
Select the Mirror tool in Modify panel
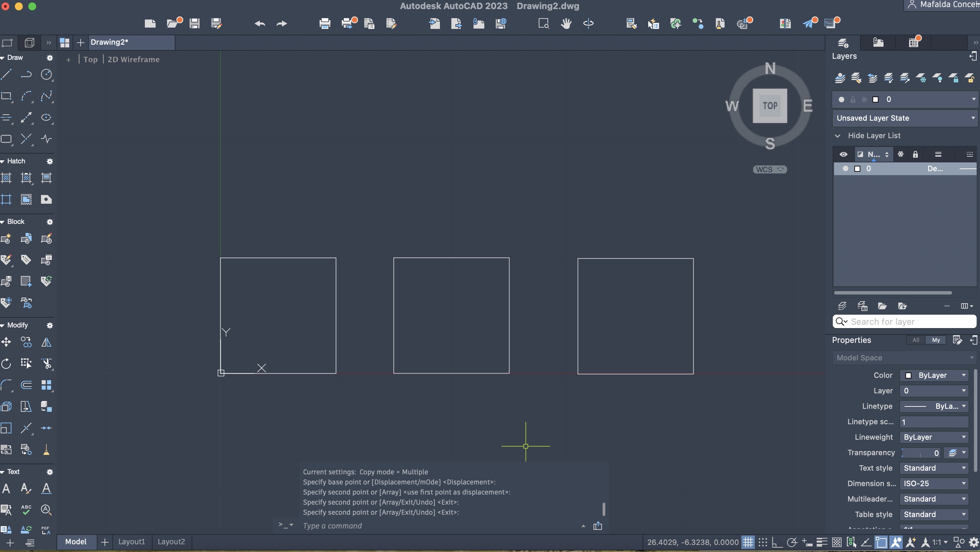(x=46, y=342)
